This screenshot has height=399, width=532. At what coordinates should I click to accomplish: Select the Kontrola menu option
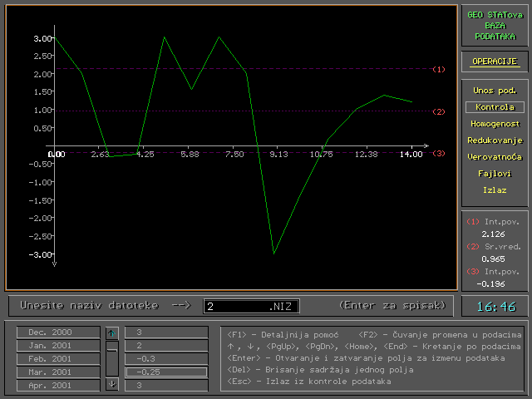(495, 107)
